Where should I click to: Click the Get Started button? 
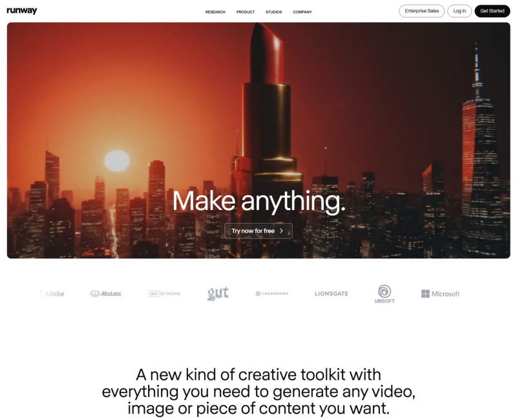coord(492,11)
